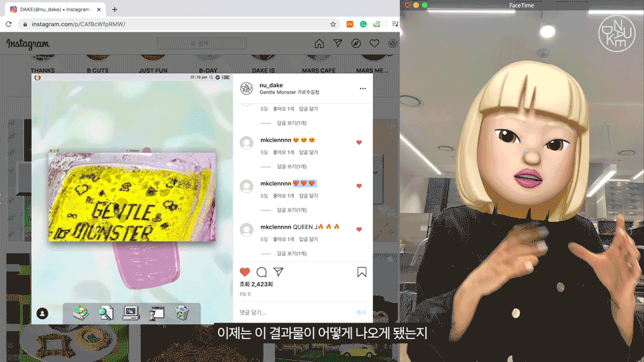Image resolution: width=644 pixels, height=362 pixels.
Task: Open the Gentle Monster 가로수길점 location link
Action: (289, 93)
